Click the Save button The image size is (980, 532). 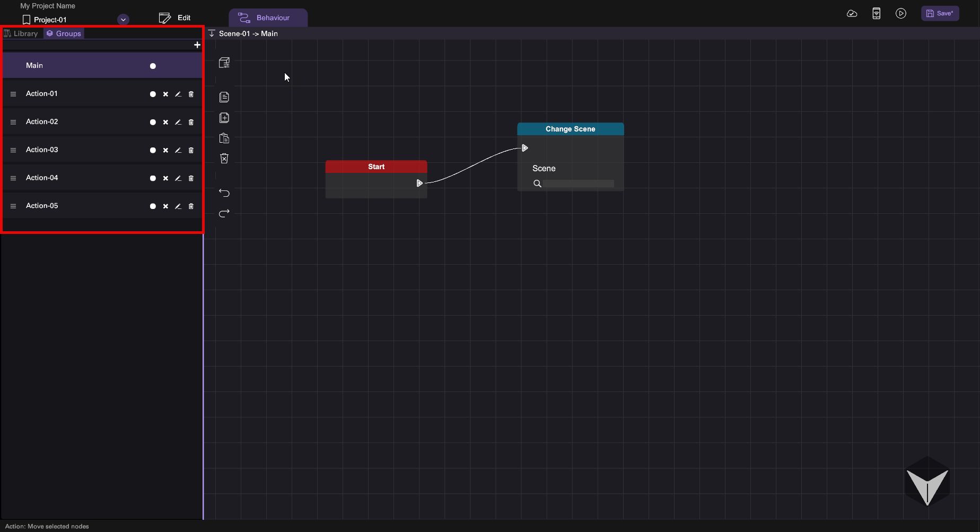pyautogui.click(x=939, y=14)
